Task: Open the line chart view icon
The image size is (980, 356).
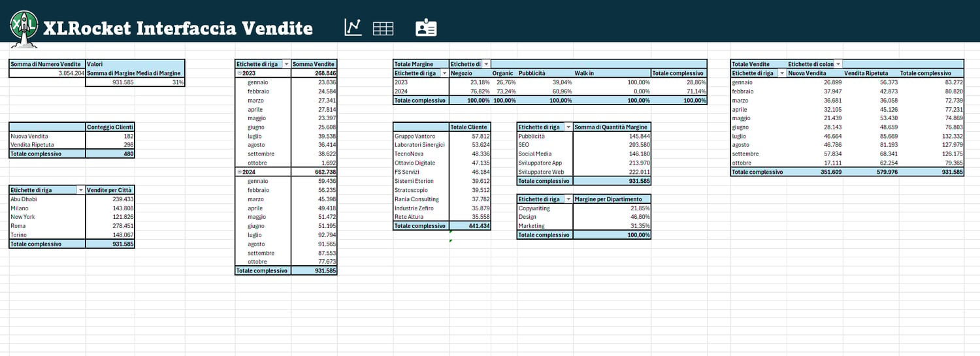Action: point(353,27)
